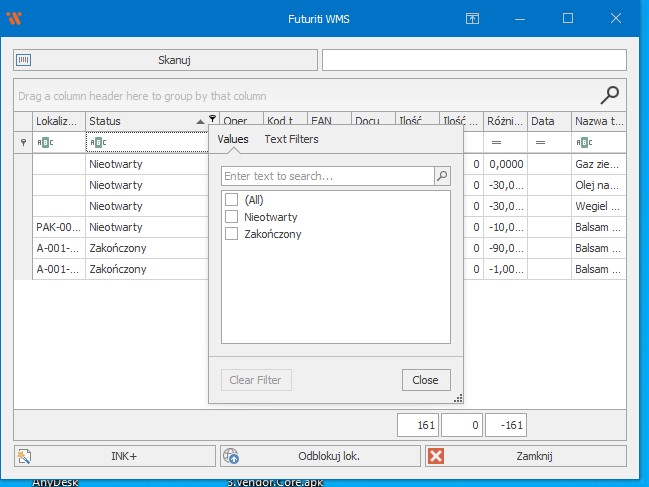The height and width of the screenshot is (487, 649).
Task: Click the Data column equals filter operator
Action: pos(540,142)
